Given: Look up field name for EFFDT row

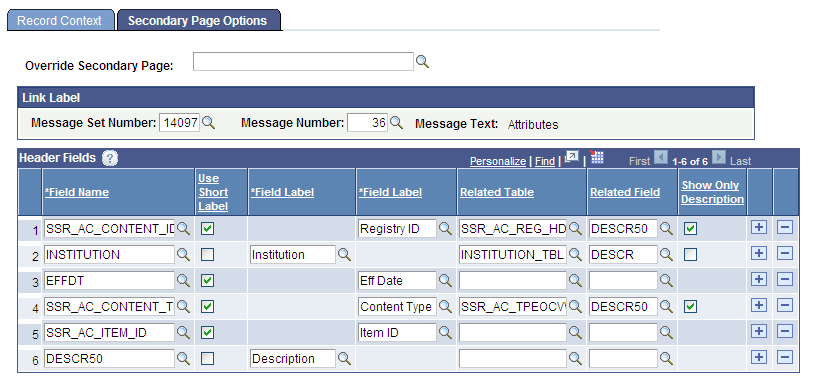Looking at the screenshot, I should 183,281.
